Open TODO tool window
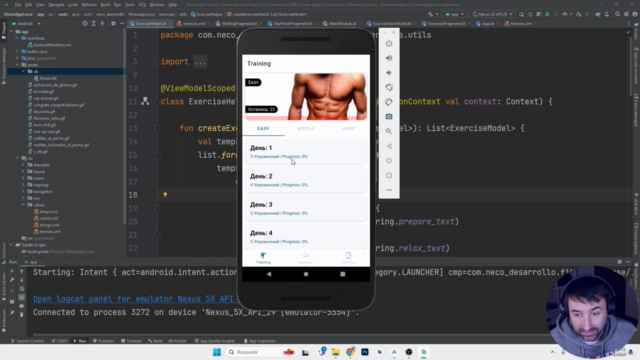 (60, 341)
